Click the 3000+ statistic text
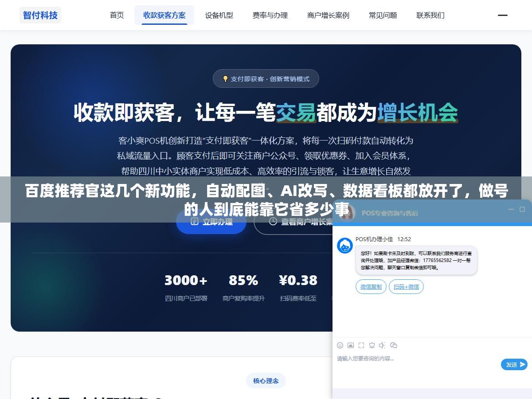Image resolution: width=532 pixels, height=399 pixels. tap(186, 281)
